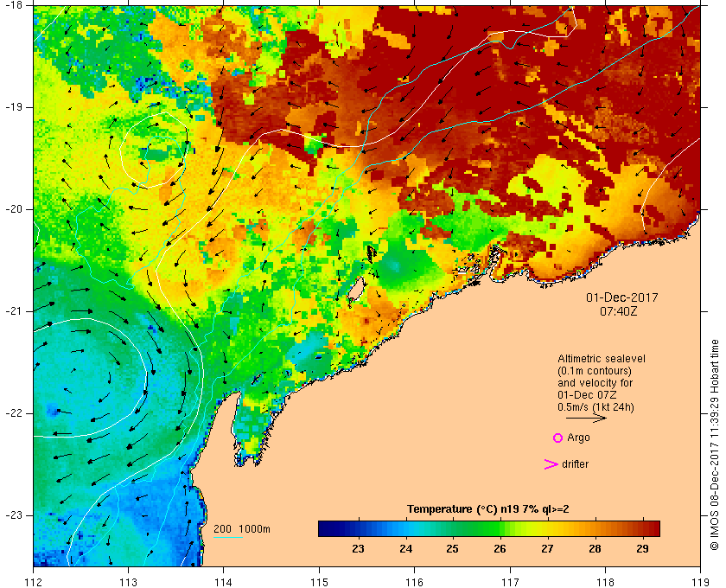Click the 'and velocity for' legend line
This screenshot has height=588, width=726.
point(595,383)
